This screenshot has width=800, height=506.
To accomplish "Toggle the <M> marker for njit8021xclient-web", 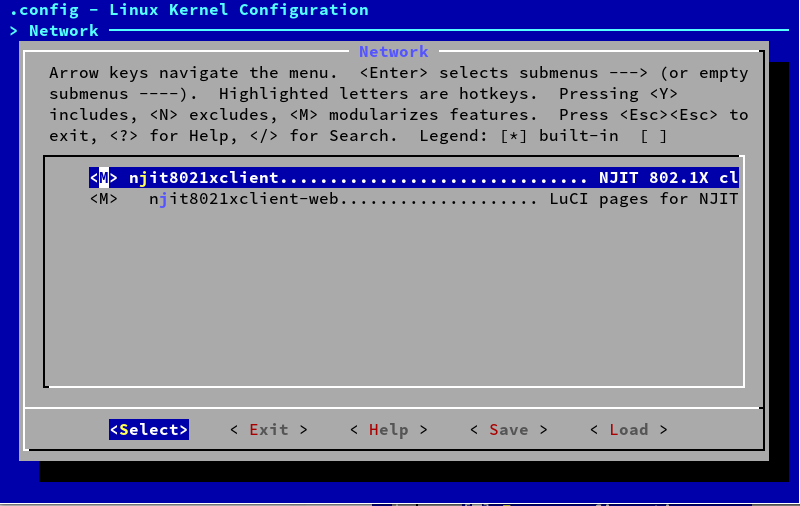I will (x=103, y=199).
